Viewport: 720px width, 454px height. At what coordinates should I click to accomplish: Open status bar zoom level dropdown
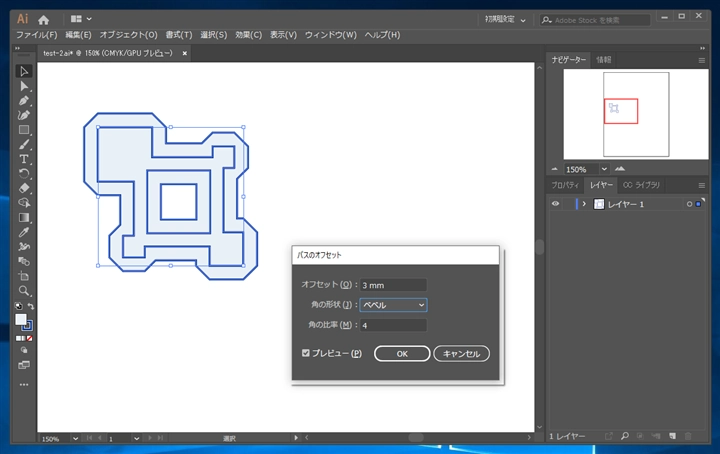coord(75,438)
